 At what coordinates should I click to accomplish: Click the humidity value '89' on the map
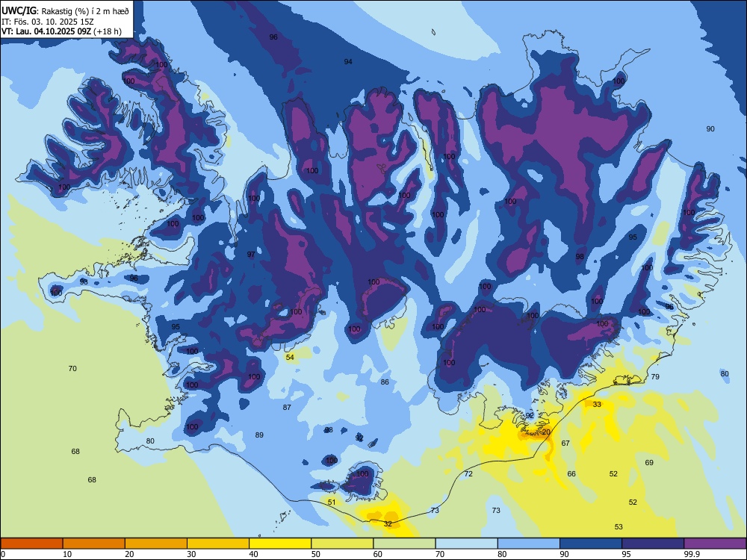coord(259,435)
